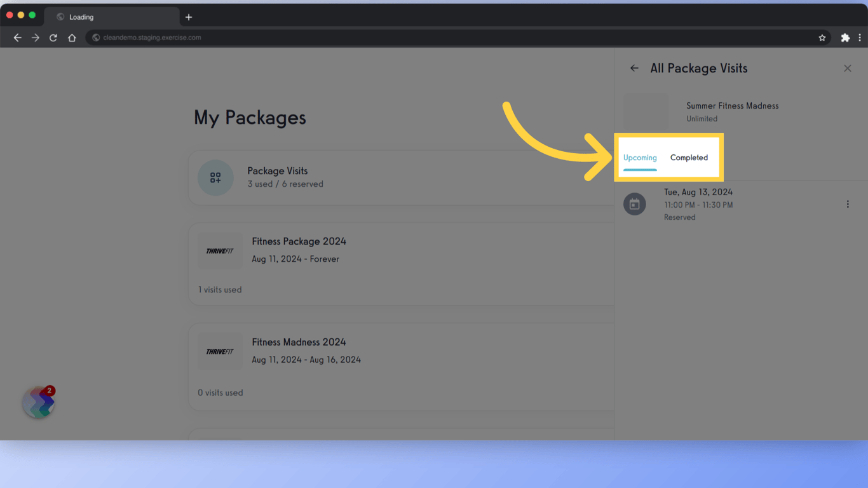Go back using the browser back arrow

pyautogui.click(x=18, y=37)
